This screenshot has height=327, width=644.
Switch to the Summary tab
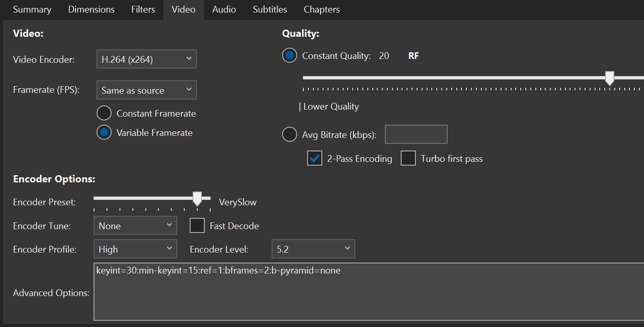(32, 10)
